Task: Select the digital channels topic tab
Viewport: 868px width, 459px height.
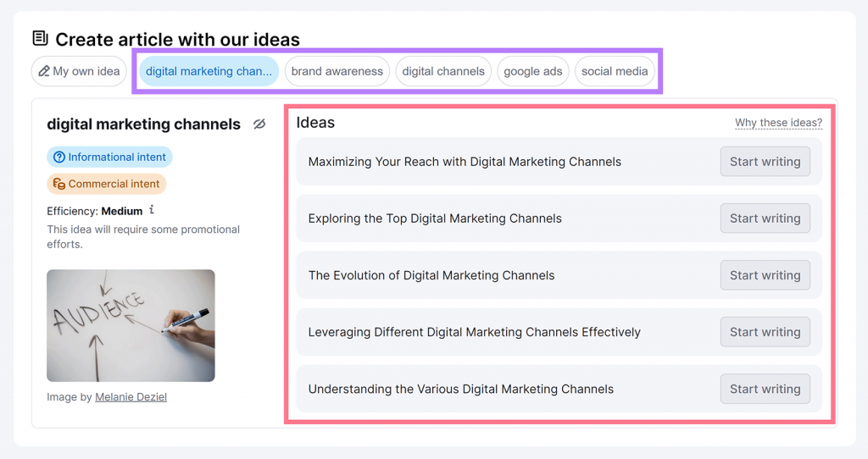Action: (x=443, y=71)
